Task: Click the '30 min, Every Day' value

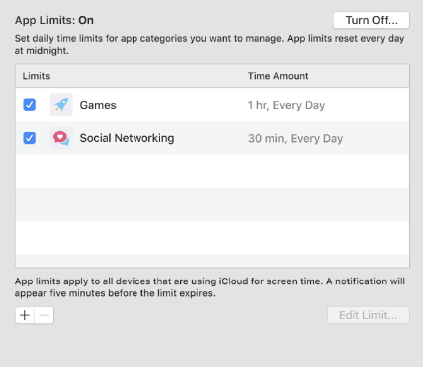Action: [x=296, y=138]
